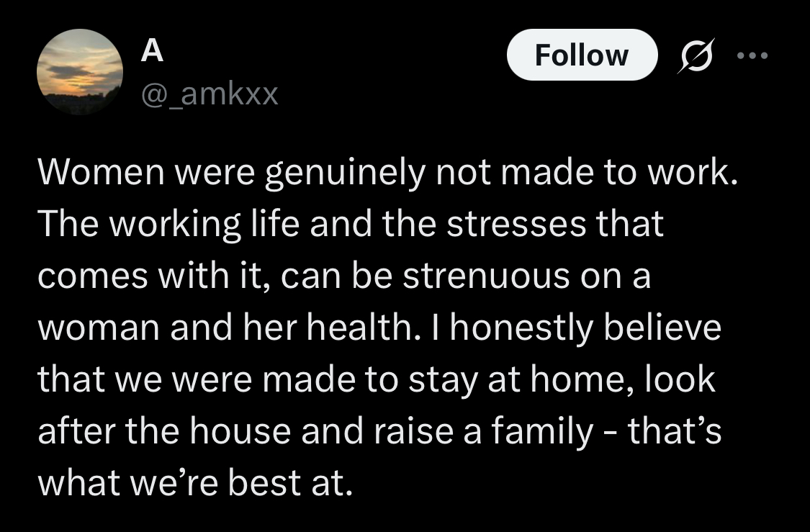Screen dimensions: 810x532
Task: Click the phrase 'Women were' in the post
Action: pos(147,172)
